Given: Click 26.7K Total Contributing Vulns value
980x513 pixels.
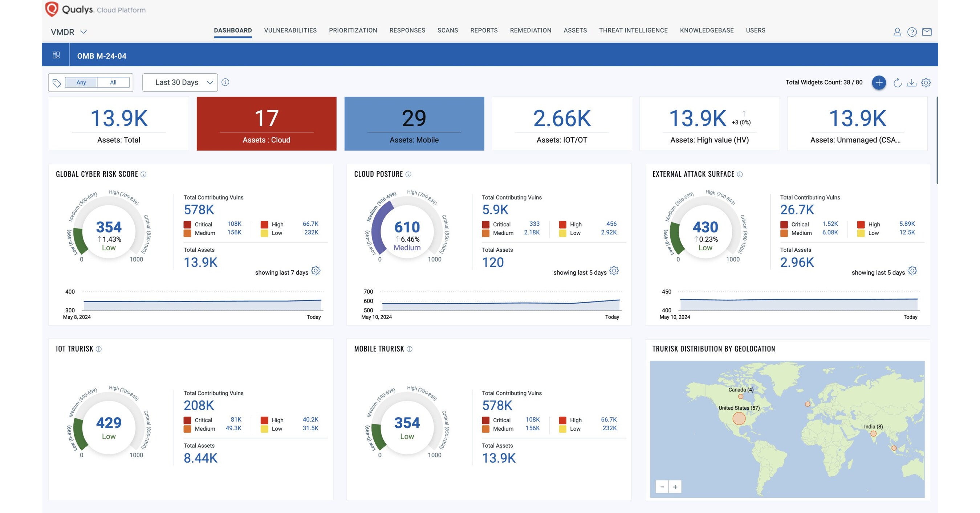Looking at the screenshot, I should [797, 210].
